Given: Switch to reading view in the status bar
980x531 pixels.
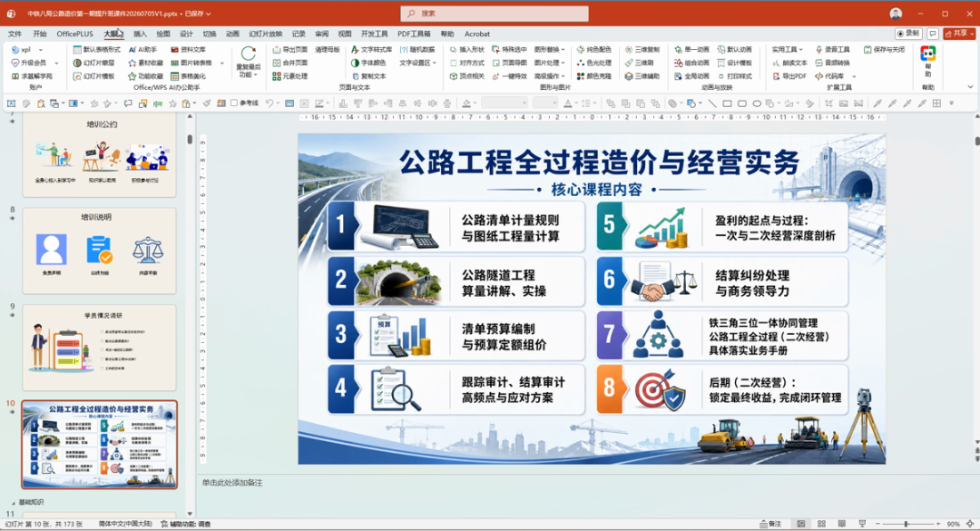Looking at the screenshot, I should click(x=842, y=524).
